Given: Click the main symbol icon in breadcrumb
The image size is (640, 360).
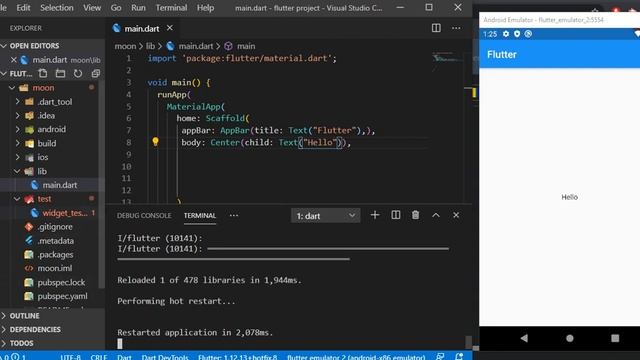Looking at the screenshot, I should click(x=229, y=46).
